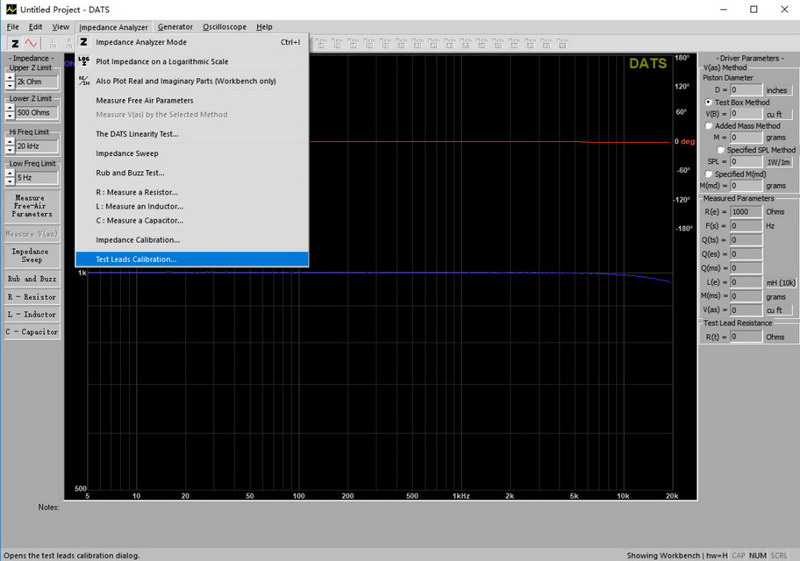Enable Also Plot Real and Imaginary Parts

(x=185, y=81)
